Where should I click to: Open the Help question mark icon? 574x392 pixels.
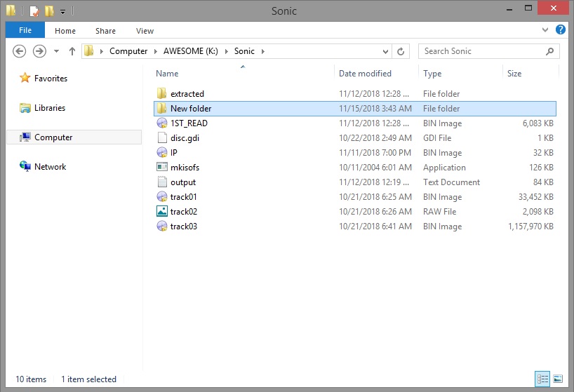[x=560, y=29]
